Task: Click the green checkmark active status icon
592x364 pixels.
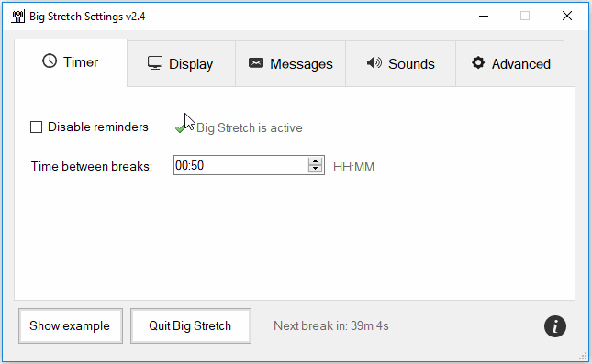Action: tap(180, 128)
